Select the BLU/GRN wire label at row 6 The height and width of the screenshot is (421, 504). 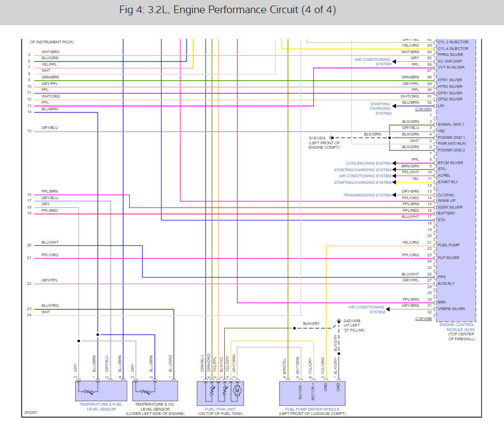tap(50, 58)
